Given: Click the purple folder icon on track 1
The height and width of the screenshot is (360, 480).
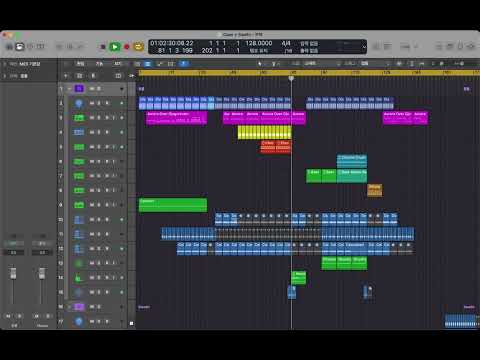Looking at the screenshot, I should point(79,89).
